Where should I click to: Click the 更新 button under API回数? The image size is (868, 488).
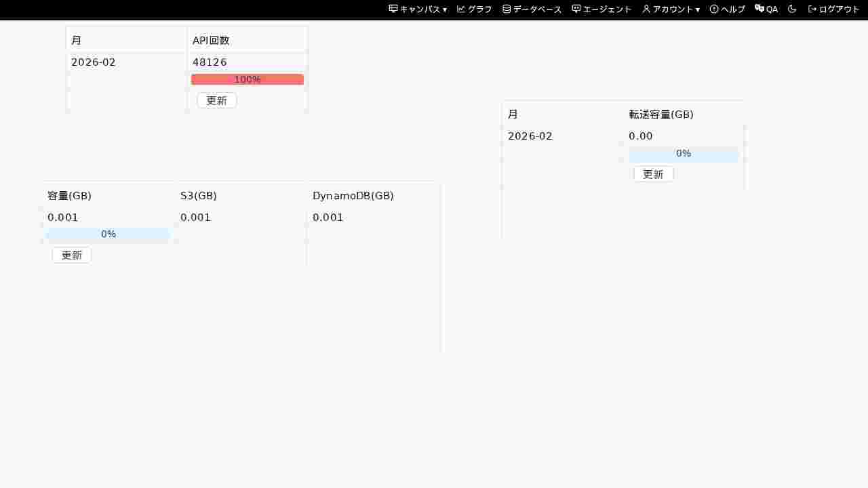click(x=216, y=100)
